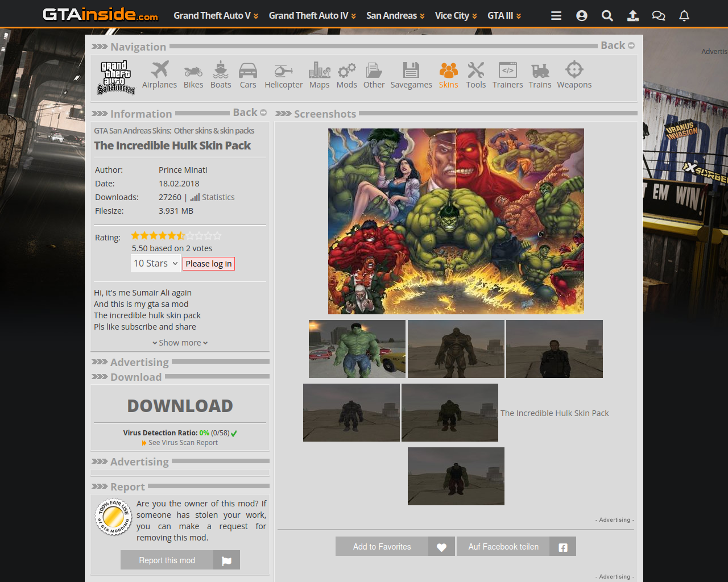Open the notifications bell icon
728x582 pixels.
point(684,16)
